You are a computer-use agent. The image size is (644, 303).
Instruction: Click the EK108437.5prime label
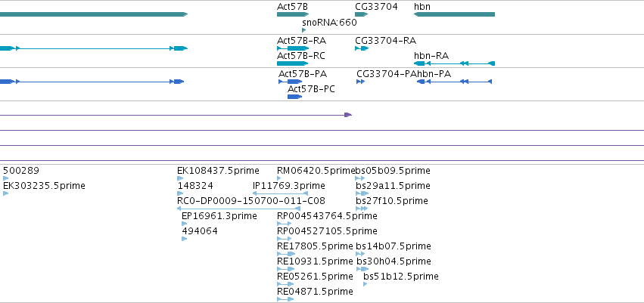pos(218,171)
